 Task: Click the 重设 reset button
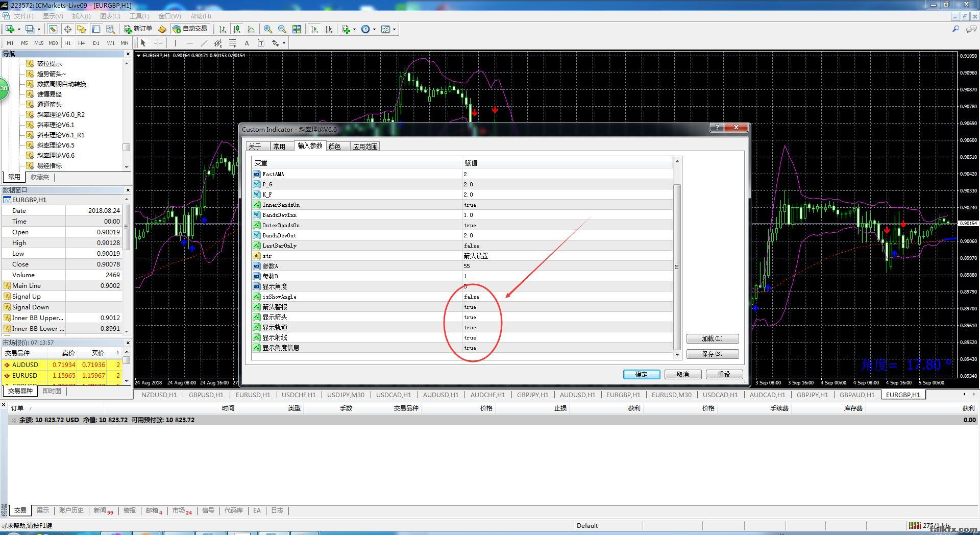coord(724,374)
